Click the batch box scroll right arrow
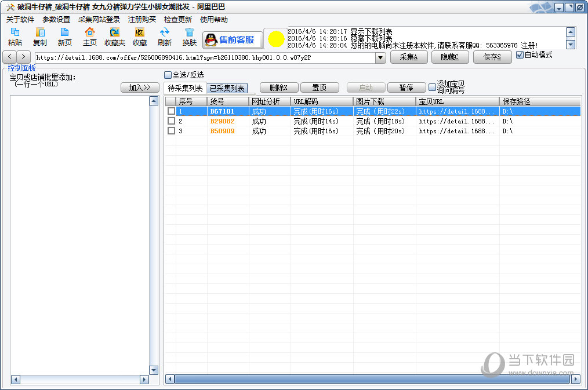The height and width of the screenshot is (390, 588). pyautogui.click(x=144, y=380)
